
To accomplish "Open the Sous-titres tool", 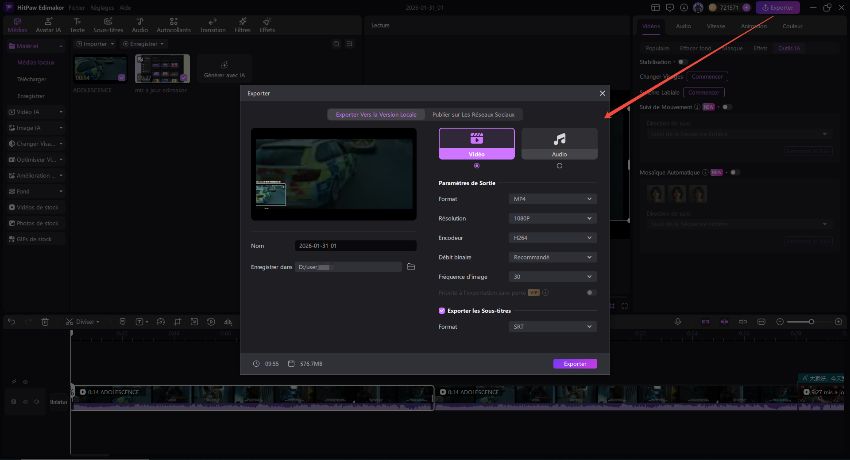I will pyautogui.click(x=108, y=25).
